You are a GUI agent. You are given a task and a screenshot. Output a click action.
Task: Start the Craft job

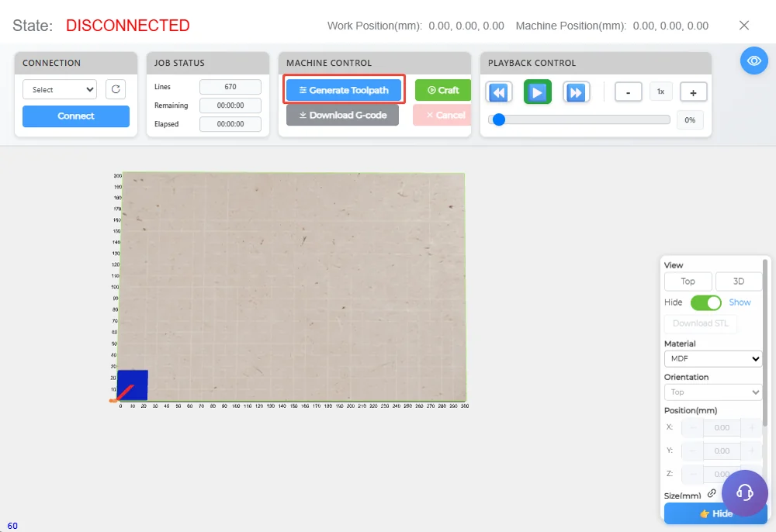pyautogui.click(x=443, y=90)
